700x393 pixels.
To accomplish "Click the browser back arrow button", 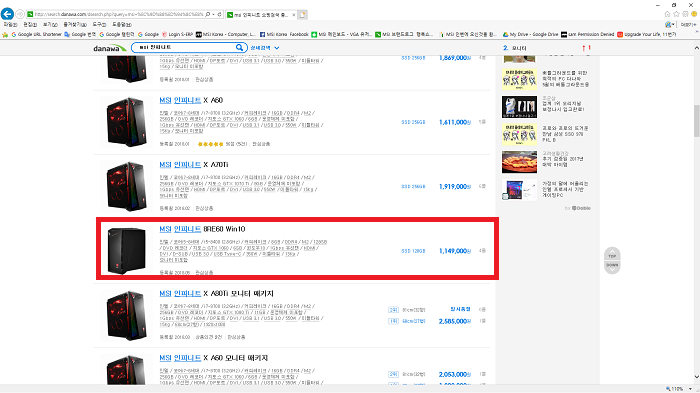I will pos(7,14).
